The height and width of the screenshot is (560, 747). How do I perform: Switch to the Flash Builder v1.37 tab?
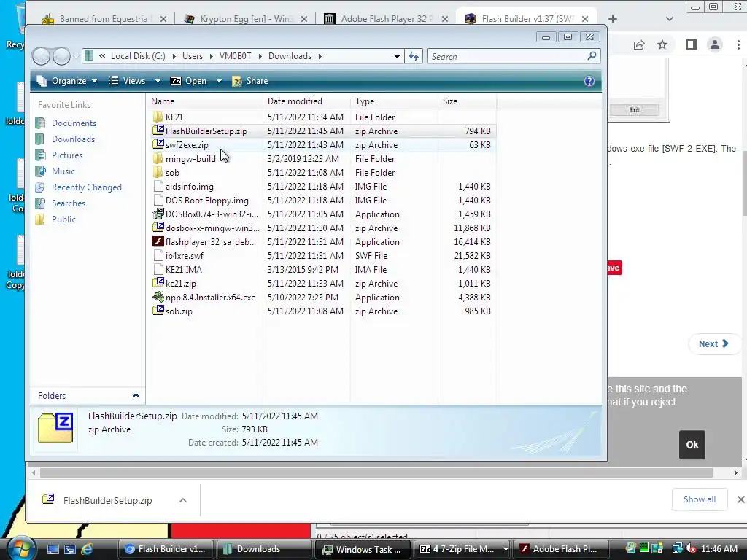(x=528, y=19)
